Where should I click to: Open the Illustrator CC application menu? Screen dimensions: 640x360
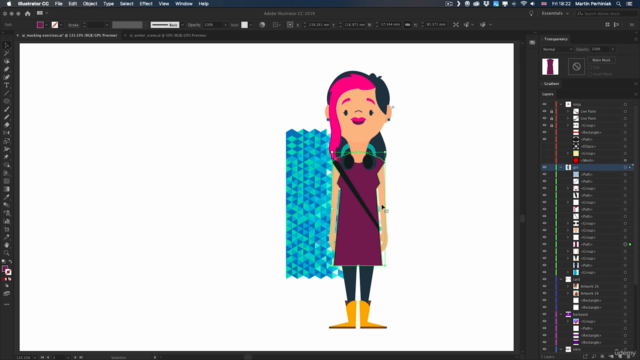(x=33, y=4)
